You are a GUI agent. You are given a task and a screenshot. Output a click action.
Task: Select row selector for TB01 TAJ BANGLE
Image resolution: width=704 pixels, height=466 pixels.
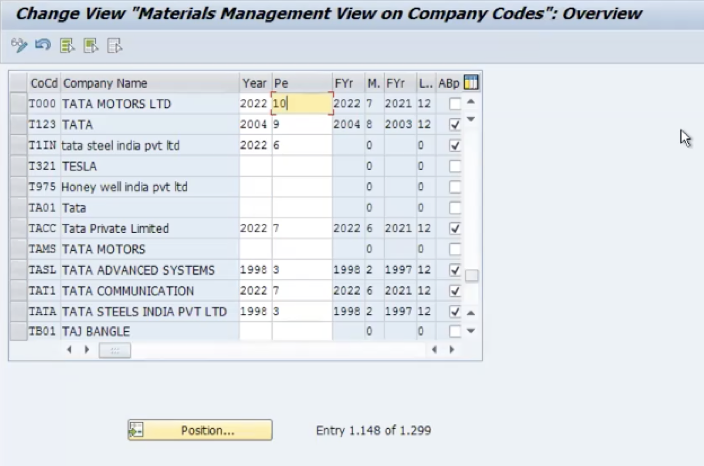[x=18, y=331]
